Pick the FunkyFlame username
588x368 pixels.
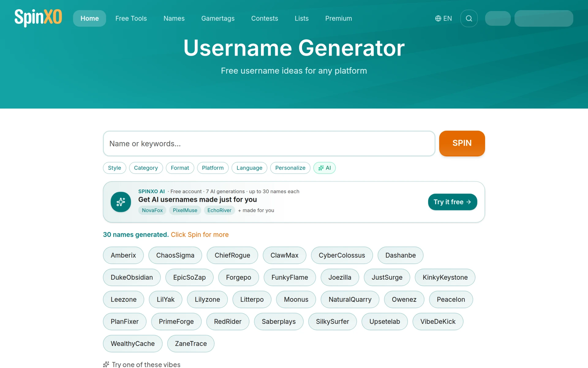click(x=290, y=277)
